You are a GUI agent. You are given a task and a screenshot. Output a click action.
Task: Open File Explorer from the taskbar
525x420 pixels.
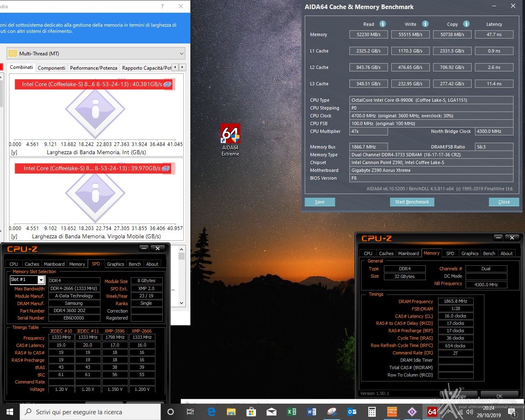coord(231,412)
